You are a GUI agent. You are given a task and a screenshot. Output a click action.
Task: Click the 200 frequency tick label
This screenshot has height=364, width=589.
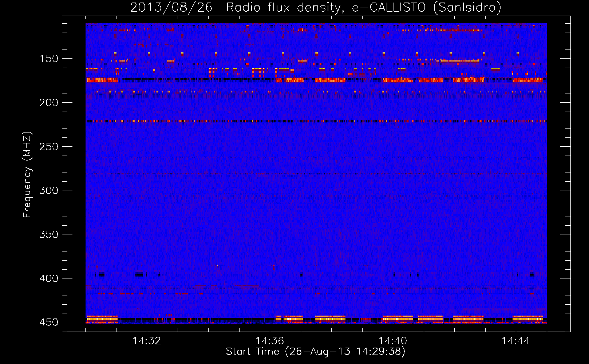click(48, 103)
